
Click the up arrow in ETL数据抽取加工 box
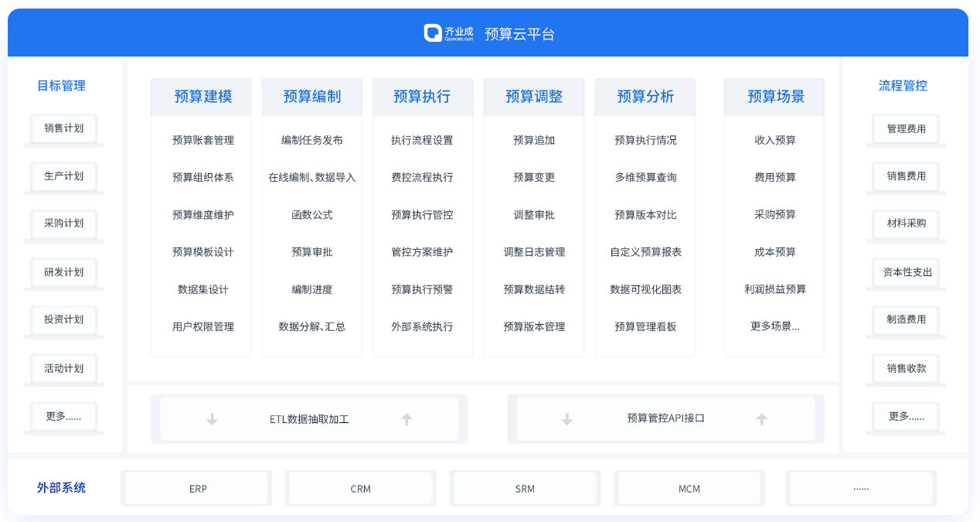[407, 419]
